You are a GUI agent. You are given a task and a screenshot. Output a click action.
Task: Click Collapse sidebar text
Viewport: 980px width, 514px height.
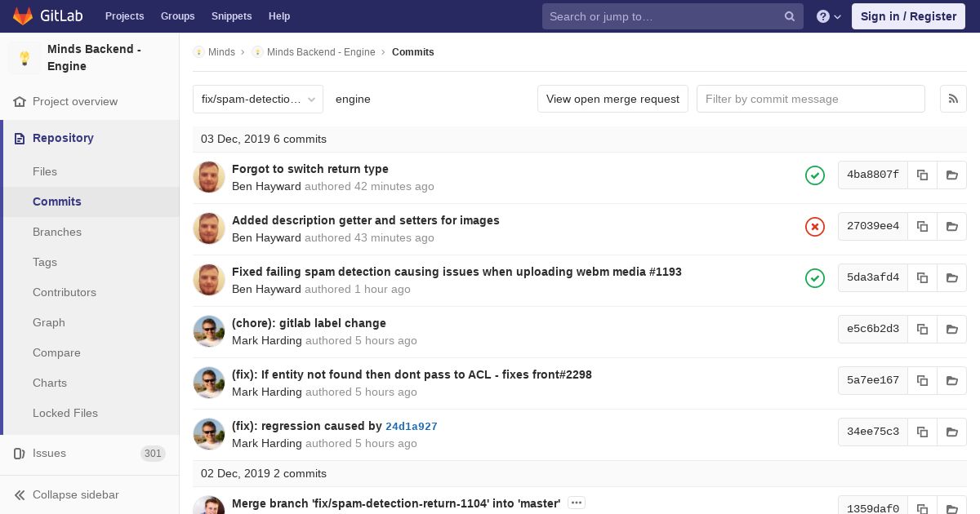pos(76,494)
